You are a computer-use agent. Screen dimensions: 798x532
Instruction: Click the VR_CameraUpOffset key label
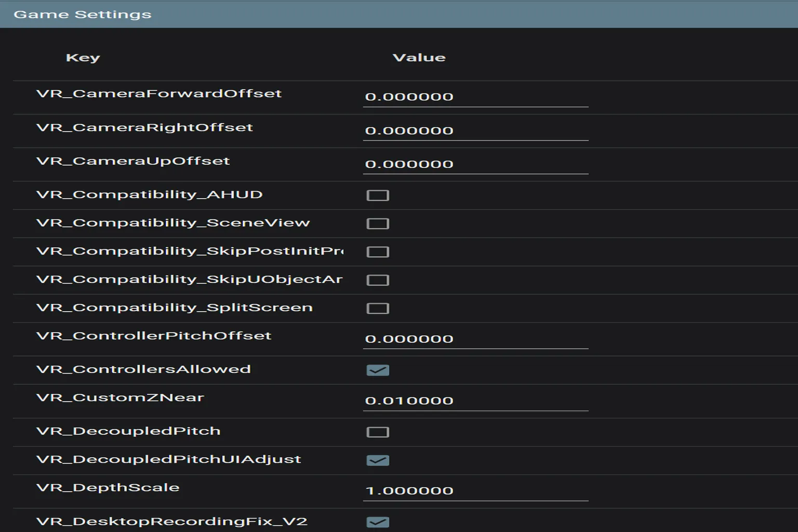[133, 161]
